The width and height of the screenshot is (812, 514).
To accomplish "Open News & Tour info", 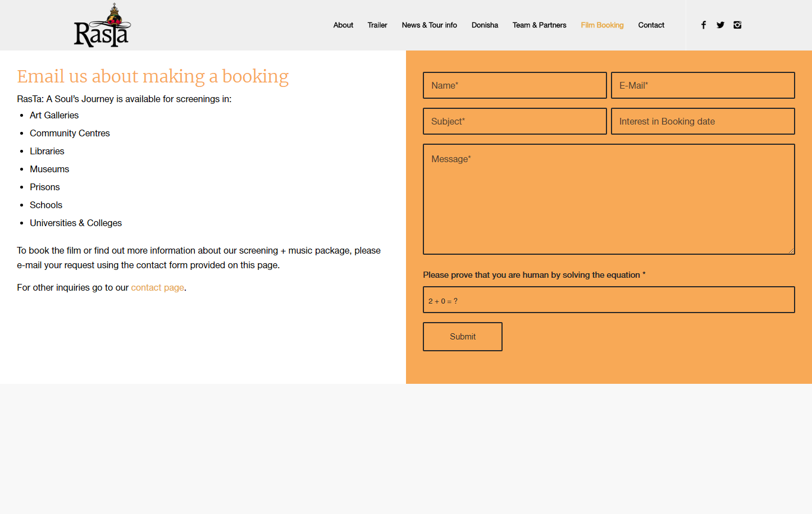I will (430, 25).
